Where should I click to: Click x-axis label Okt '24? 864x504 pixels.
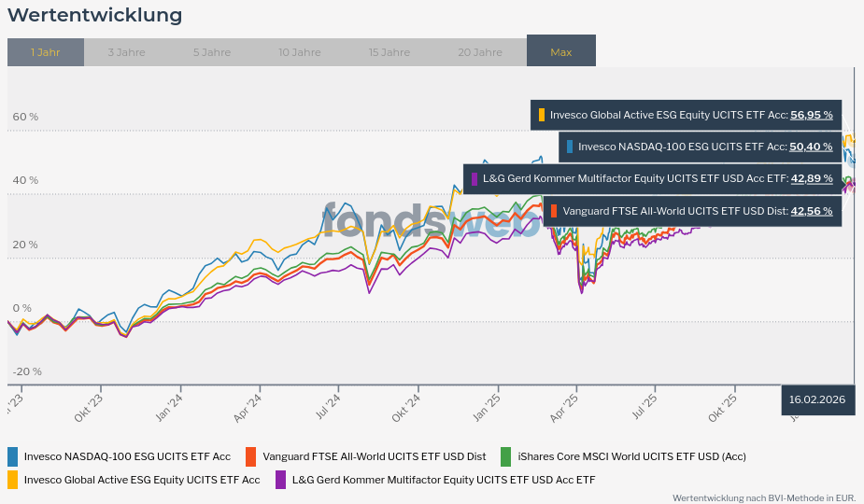pyautogui.click(x=406, y=409)
